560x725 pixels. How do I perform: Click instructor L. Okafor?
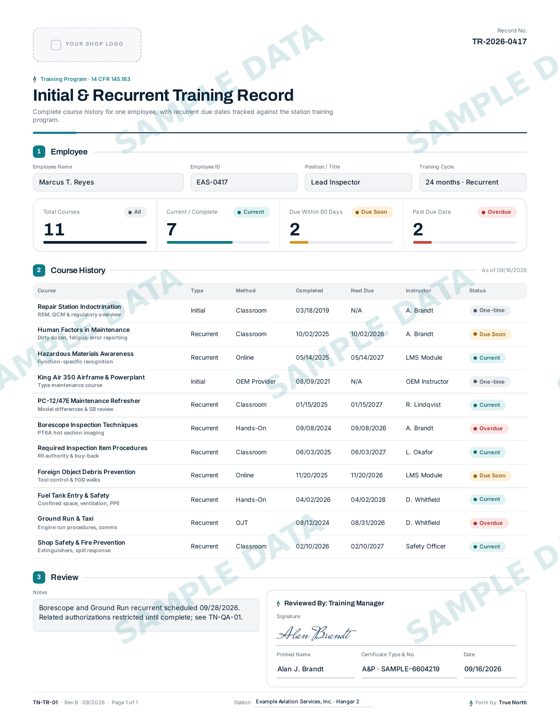coord(419,452)
